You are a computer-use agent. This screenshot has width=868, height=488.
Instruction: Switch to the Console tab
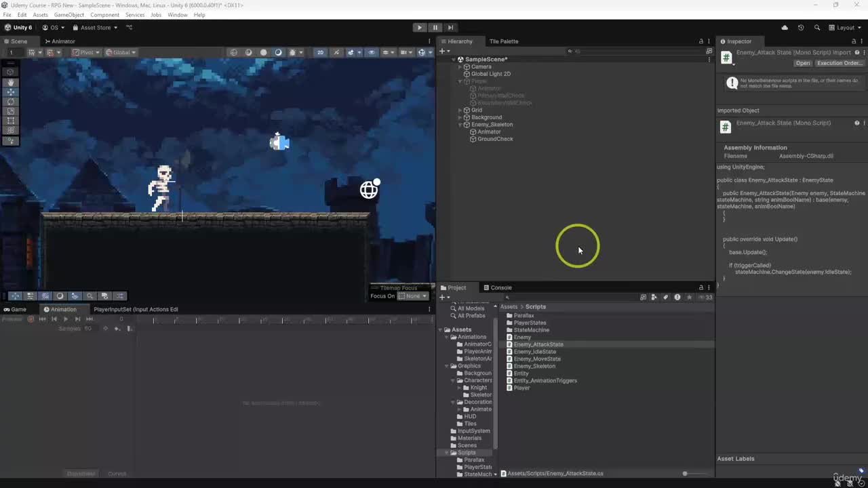pyautogui.click(x=498, y=287)
